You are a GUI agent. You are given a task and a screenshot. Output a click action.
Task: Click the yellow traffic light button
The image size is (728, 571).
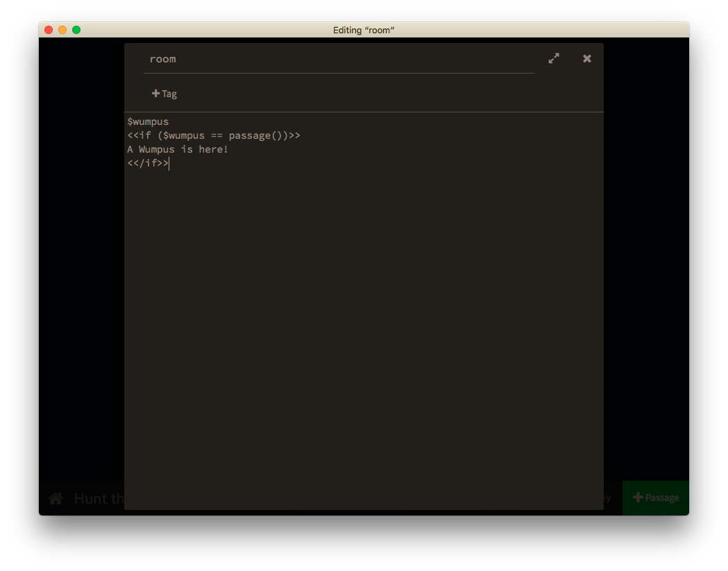(62, 30)
